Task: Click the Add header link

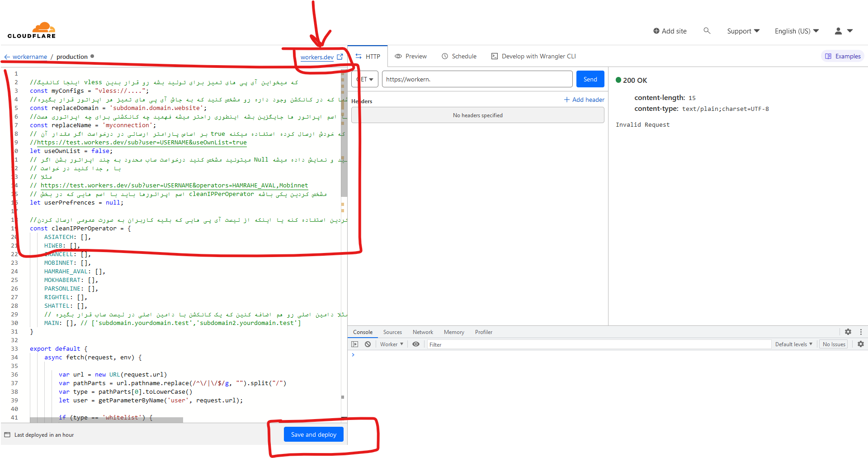Action: pos(584,100)
